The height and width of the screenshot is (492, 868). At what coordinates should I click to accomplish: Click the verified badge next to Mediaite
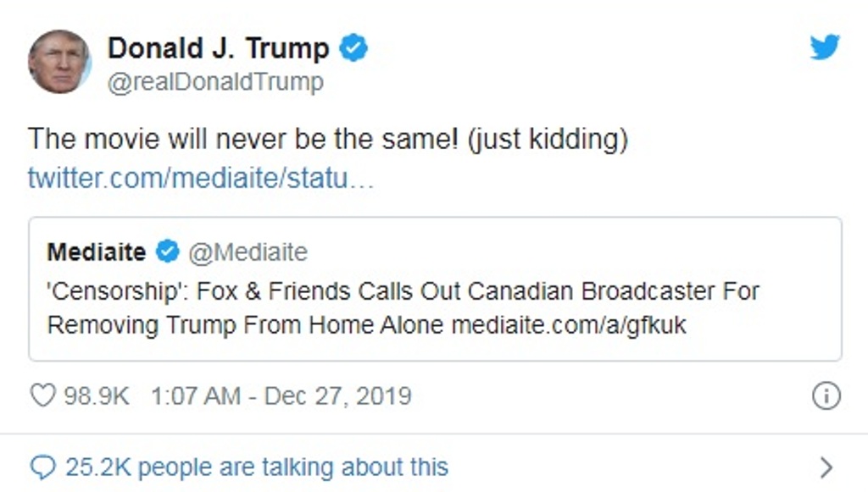169,252
